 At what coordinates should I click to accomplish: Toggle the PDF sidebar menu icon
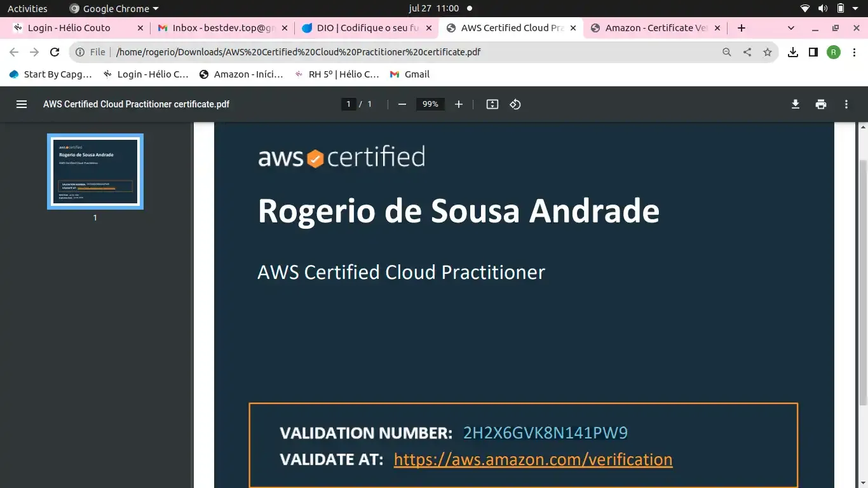22,104
